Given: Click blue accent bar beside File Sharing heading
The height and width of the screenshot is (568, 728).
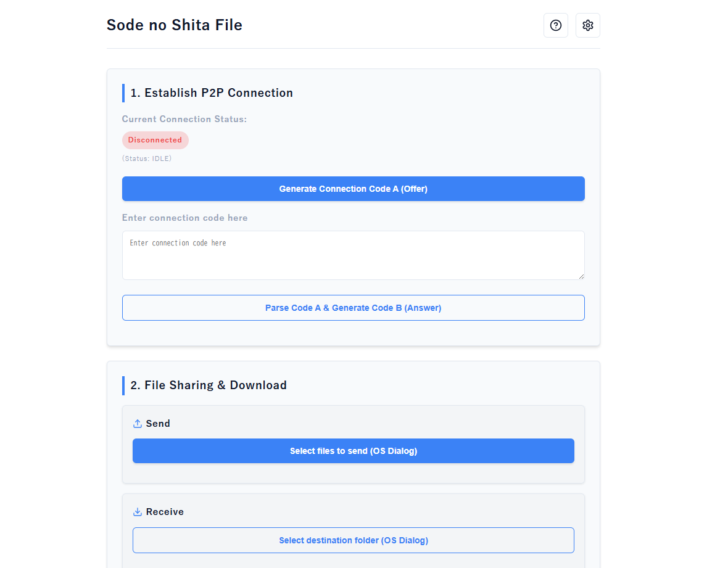Looking at the screenshot, I should click(x=123, y=385).
